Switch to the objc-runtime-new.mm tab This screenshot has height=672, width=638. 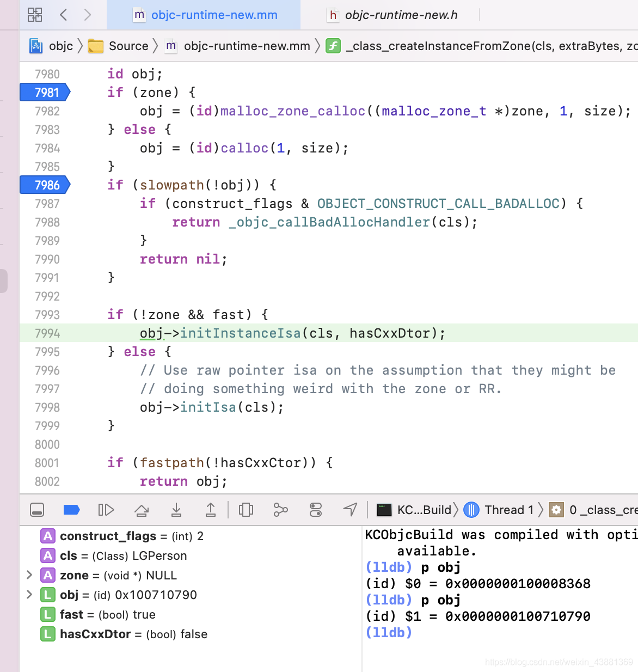(204, 15)
